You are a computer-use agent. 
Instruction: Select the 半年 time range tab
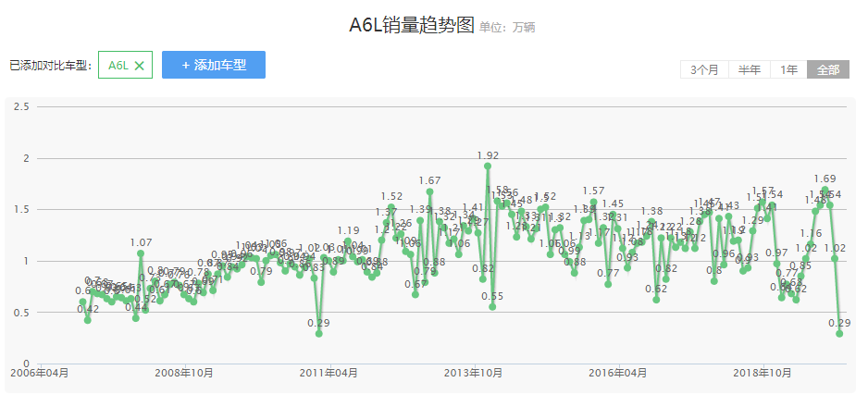click(749, 70)
